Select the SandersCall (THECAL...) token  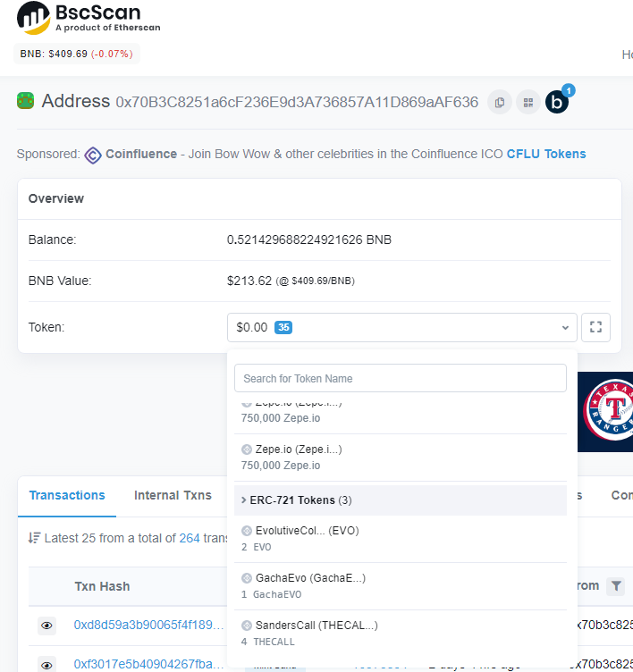tap(401, 634)
